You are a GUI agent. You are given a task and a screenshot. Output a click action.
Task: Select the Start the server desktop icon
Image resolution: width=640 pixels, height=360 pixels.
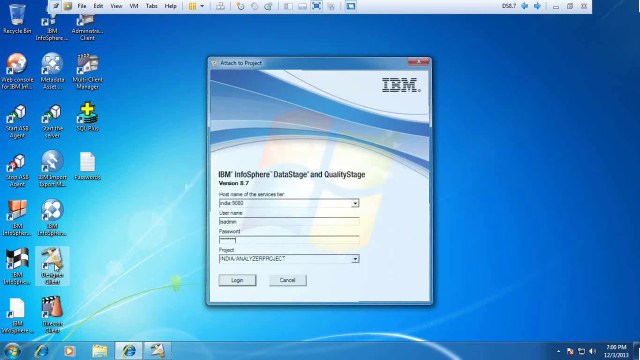coord(52,121)
